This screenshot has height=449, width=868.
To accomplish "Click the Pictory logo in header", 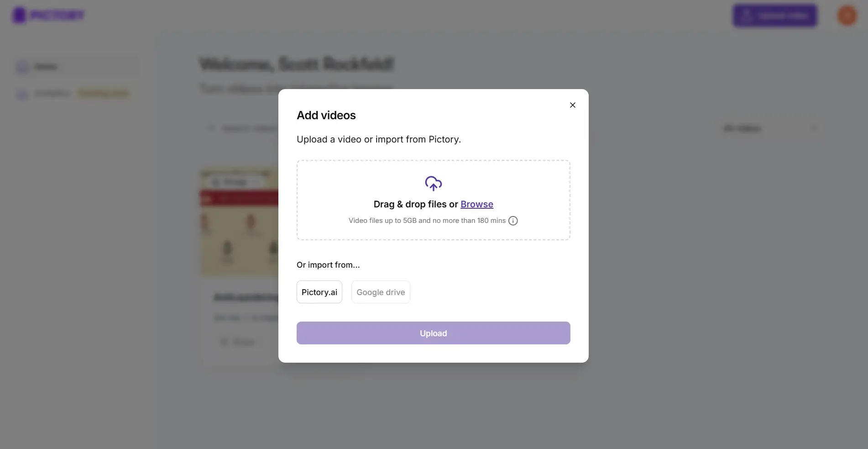I will click(x=48, y=15).
